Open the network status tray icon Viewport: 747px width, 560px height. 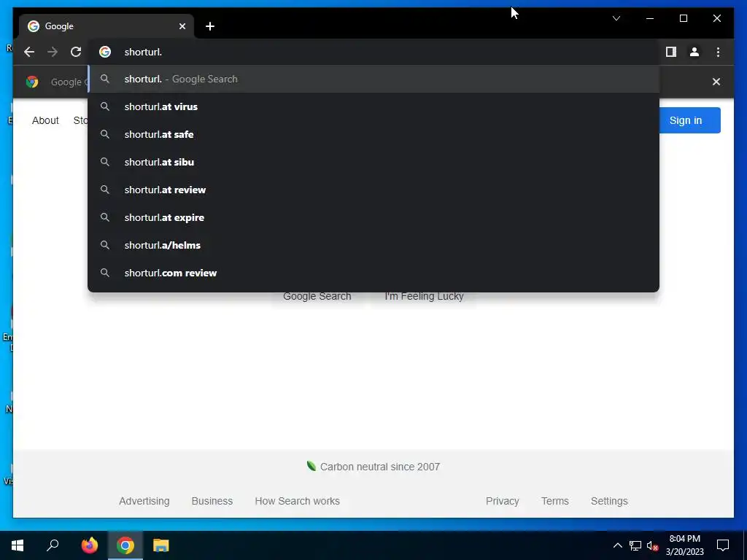click(635, 545)
